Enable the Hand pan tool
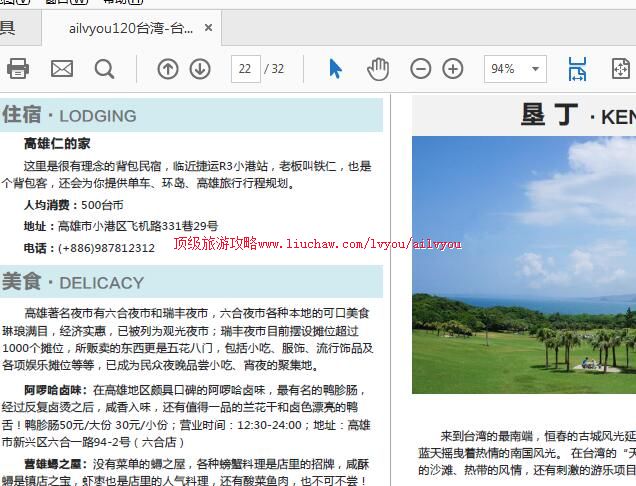 coord(378,69)
